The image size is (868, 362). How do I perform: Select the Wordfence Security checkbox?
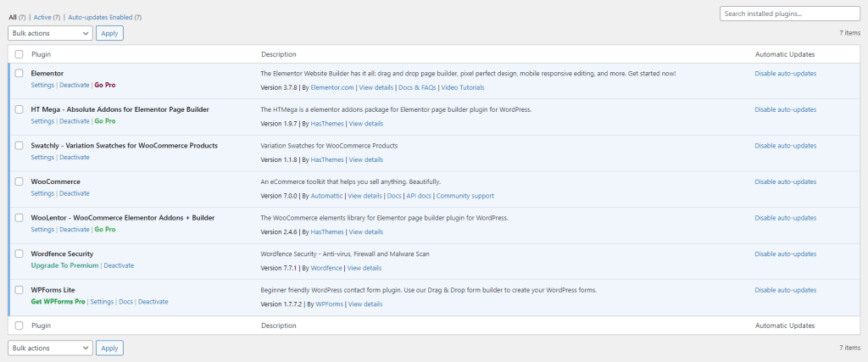point(19,253)
